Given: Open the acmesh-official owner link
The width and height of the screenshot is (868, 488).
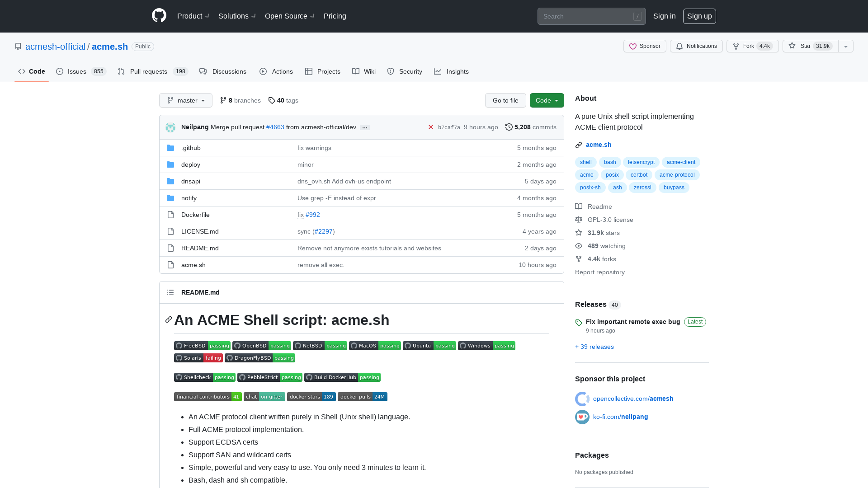Looking at the screenshot, I should click(55, 47).
